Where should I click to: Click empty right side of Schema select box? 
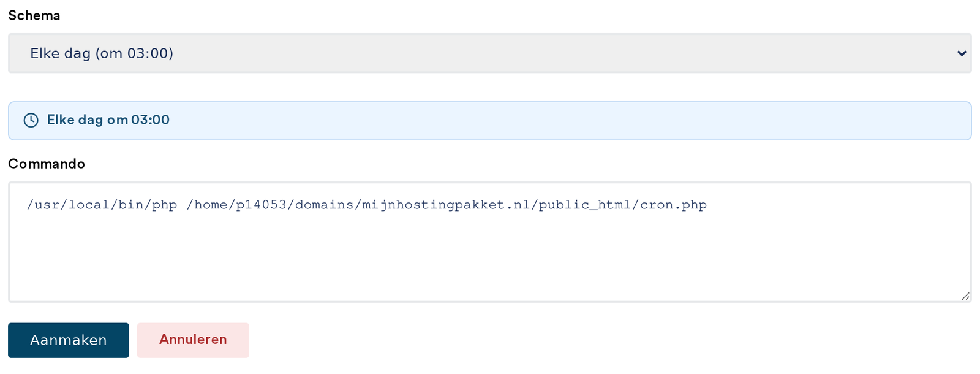(551, 53)
